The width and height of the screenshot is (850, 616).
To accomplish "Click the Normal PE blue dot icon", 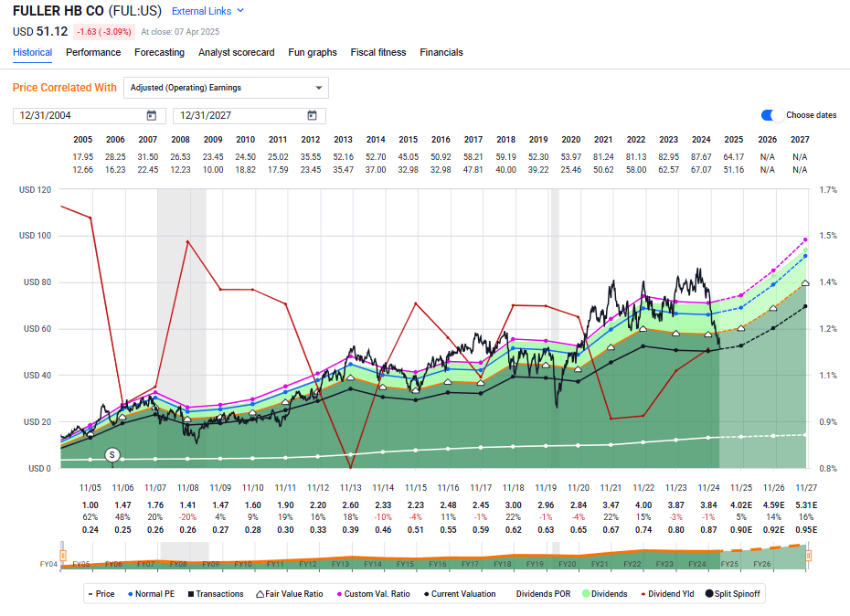I will [130, 593].
